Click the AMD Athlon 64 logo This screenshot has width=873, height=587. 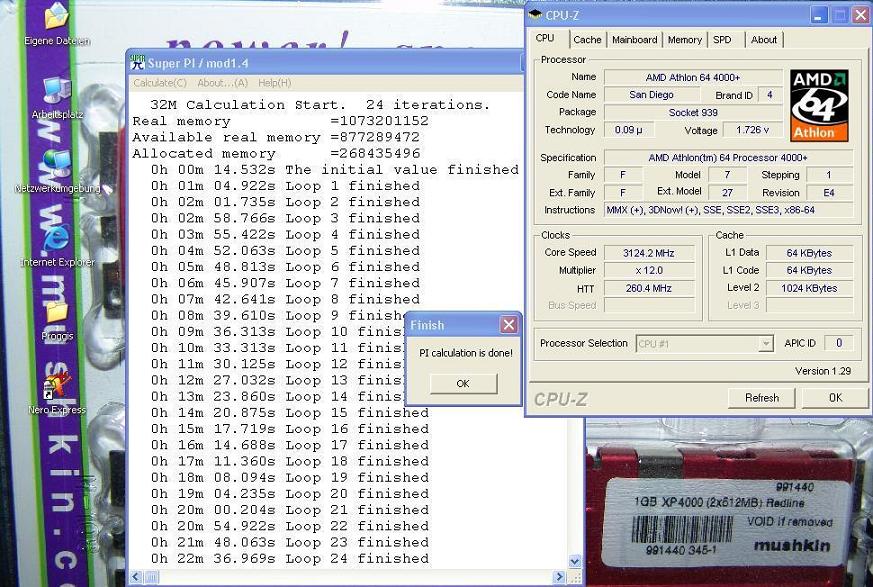click(x=819, y=105)
